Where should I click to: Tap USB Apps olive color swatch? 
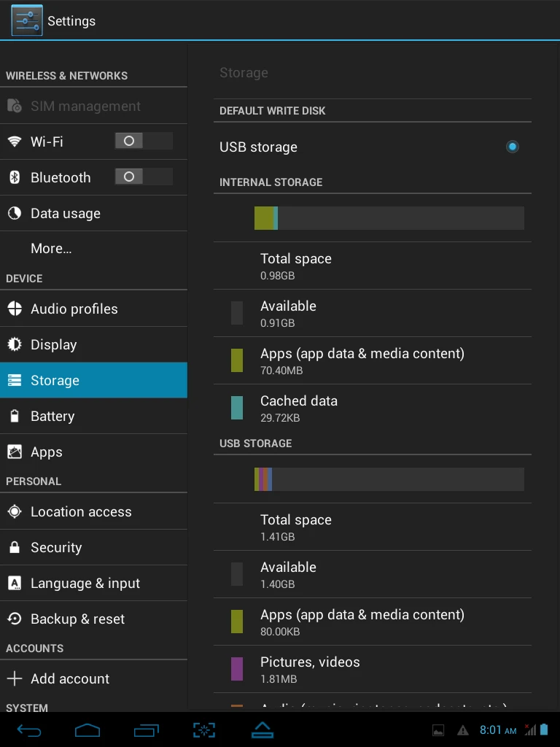[x=237, y=622]
